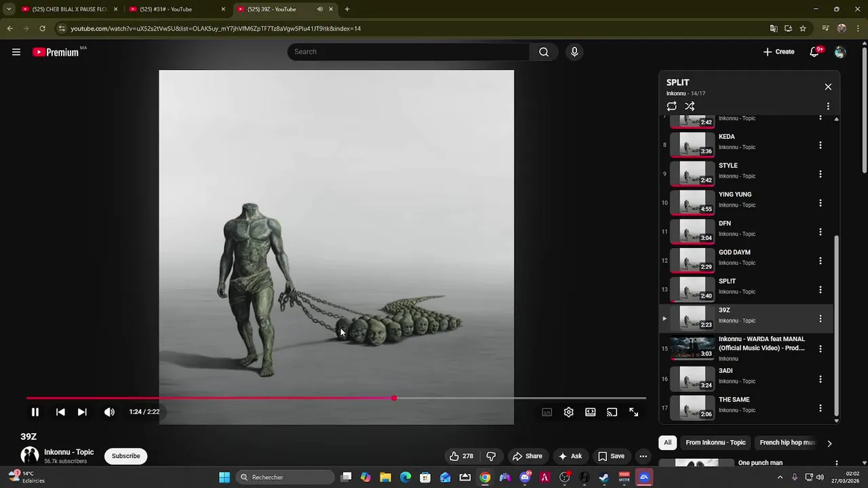Click the YouTube search field
Viewport: 868px width, 488px height.
408,52
